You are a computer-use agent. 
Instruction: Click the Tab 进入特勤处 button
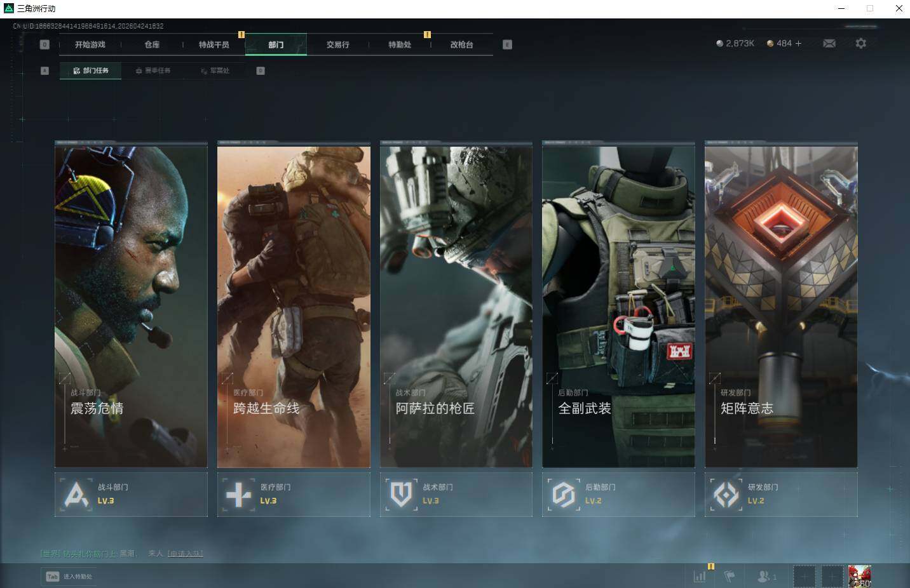(69, 577)
